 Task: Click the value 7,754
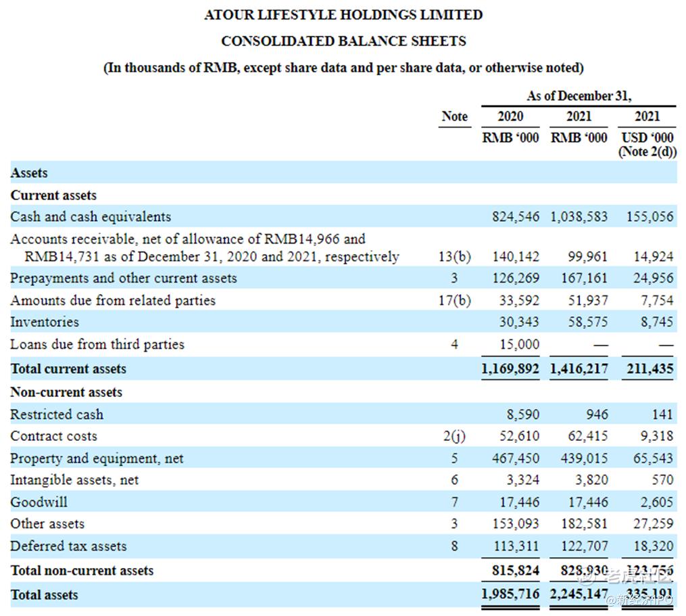657,301
